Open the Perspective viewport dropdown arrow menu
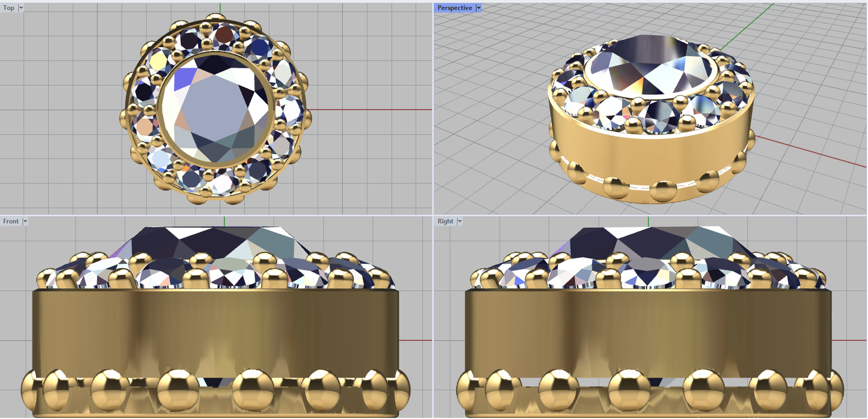Screen dimensions: 868x419 coord(478,8)
